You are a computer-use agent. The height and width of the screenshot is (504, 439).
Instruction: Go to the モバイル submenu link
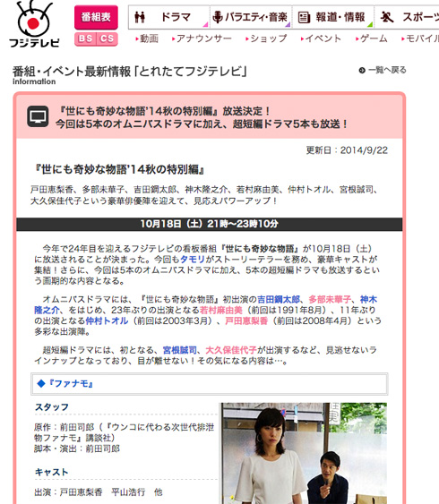[x=419, y=38]
